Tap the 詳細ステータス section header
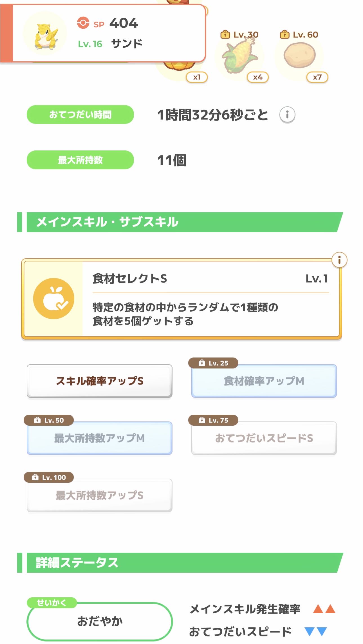The image size is (363, 644). [180, 563]
